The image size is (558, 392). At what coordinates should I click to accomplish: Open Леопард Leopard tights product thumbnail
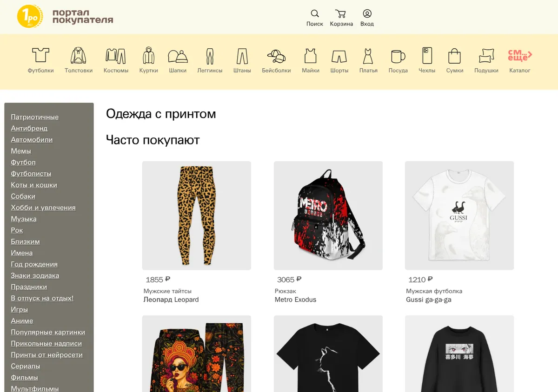point(197,216)
